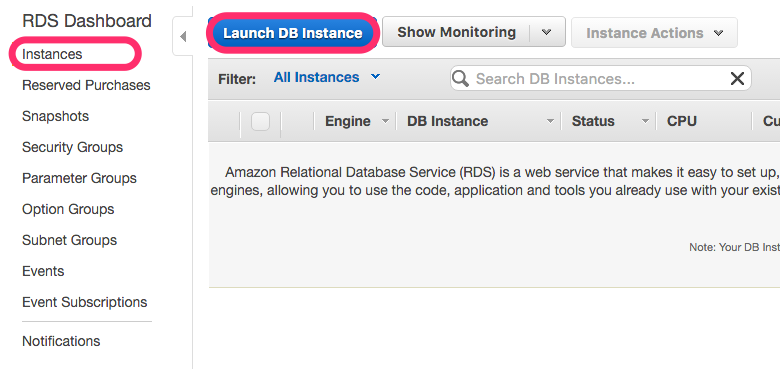This screenshot has width=780, height=369.
Task: Open Option Groups in the sidebar
Action: [68, 209]
